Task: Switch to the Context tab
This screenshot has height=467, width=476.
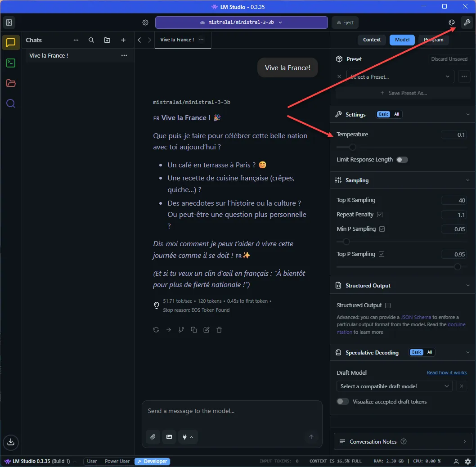Action: click(x=372, y=40)
